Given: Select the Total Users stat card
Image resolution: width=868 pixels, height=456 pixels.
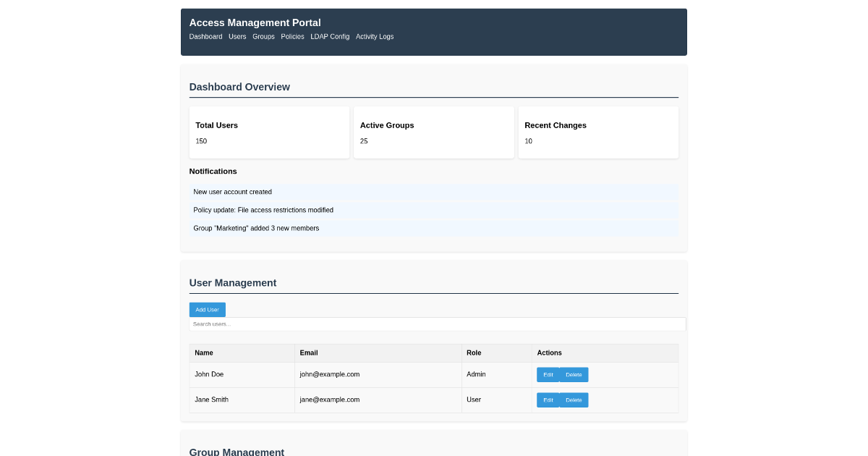Looking at the screenshot, I should tap(269, 132).
